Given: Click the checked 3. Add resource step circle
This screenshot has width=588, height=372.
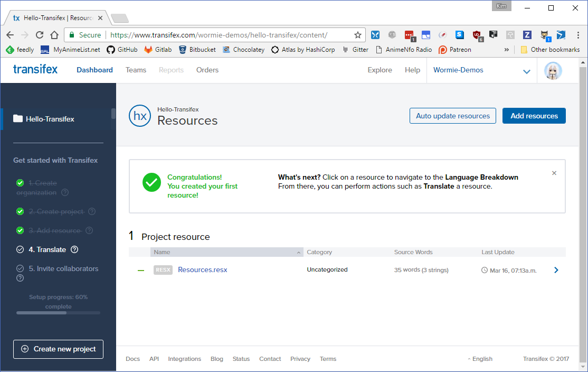Looking at the screenshot, I should (20, 230).
